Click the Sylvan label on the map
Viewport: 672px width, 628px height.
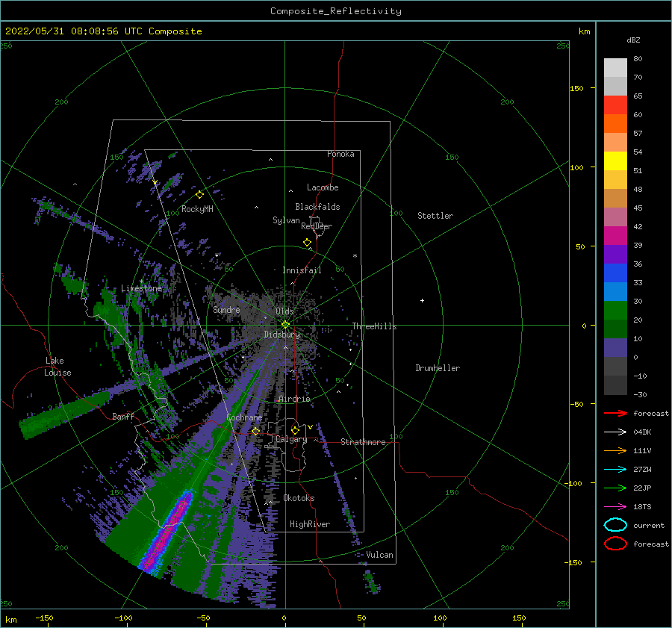tap(286, 220)
